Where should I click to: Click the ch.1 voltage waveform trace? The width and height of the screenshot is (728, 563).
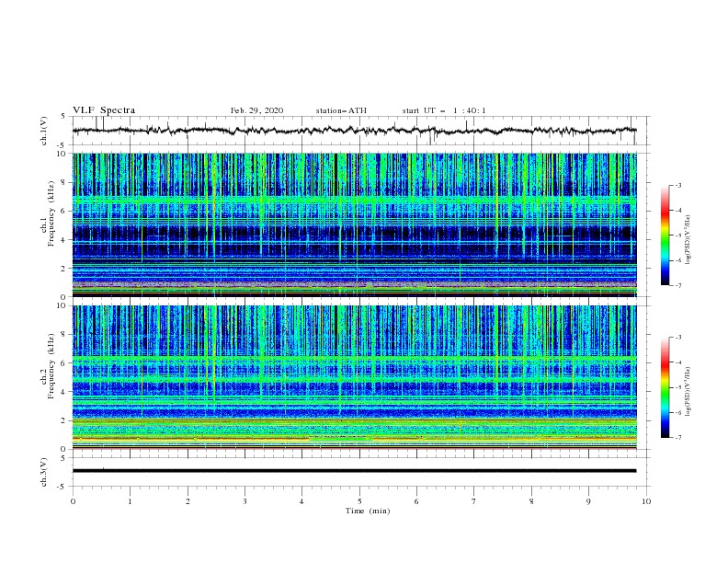click(354, 131)
